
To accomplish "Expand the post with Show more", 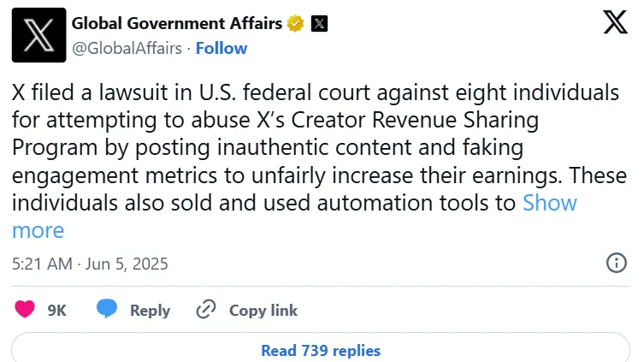I will point(294,217).
